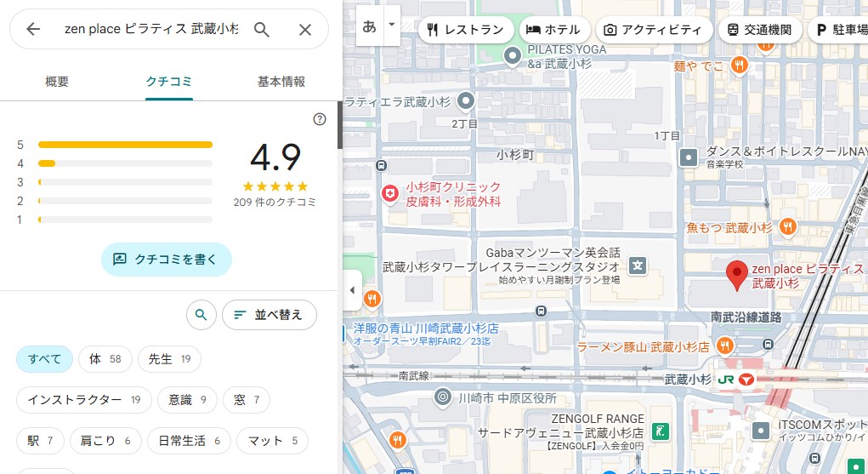Image resolution: width=868 pixels, height=474 pixels.
Task: Select the 小杉町クリニック map marker icon
Action: tap(390, 194)
